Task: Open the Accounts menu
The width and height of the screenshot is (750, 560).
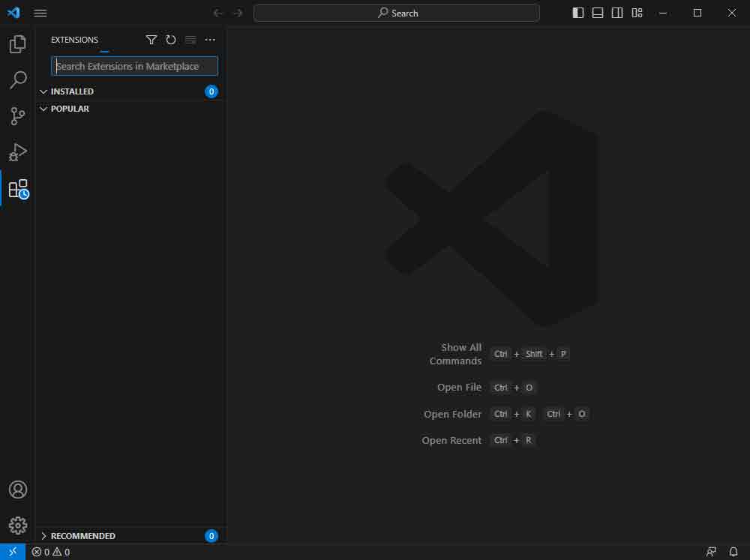Action: point(18,490)
